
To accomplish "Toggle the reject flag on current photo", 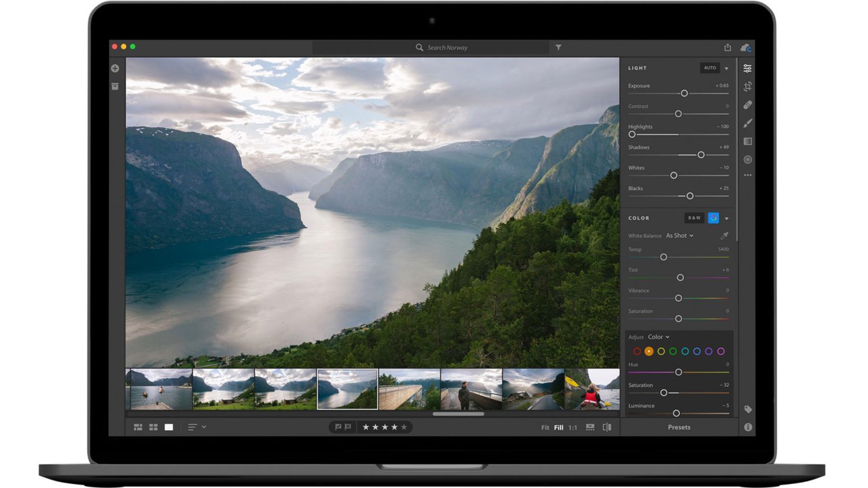I will point(347,427).
